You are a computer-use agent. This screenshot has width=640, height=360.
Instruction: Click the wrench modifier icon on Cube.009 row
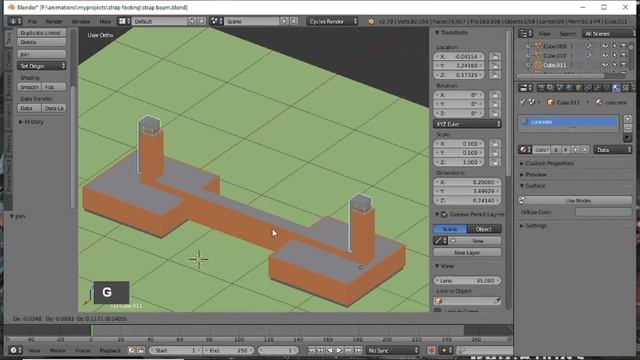[589, 46]
